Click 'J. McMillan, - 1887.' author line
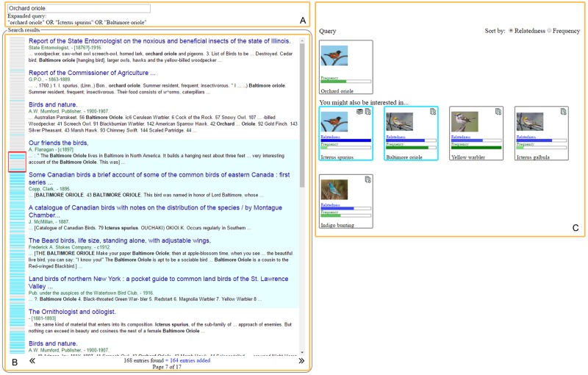588x375 pixels. [x=49, y=221]
